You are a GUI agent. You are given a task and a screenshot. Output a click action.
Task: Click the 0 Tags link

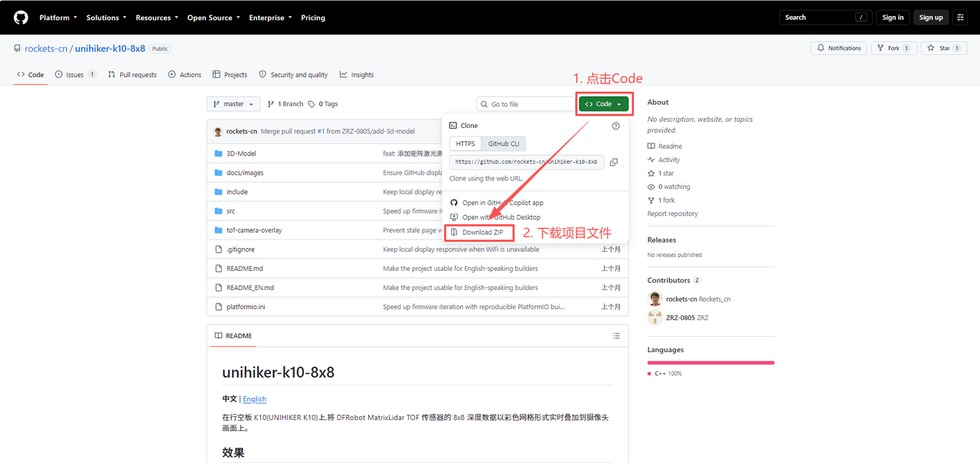323,104
